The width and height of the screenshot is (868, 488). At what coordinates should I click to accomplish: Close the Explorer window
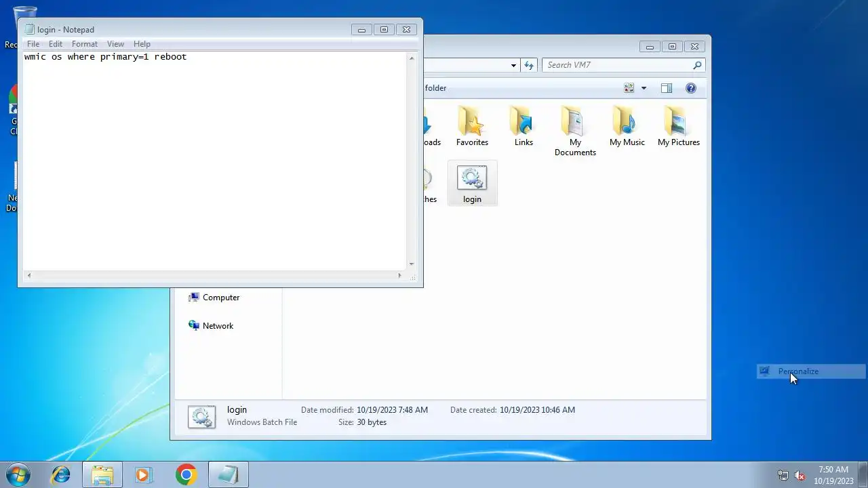(x=694, y=47)
